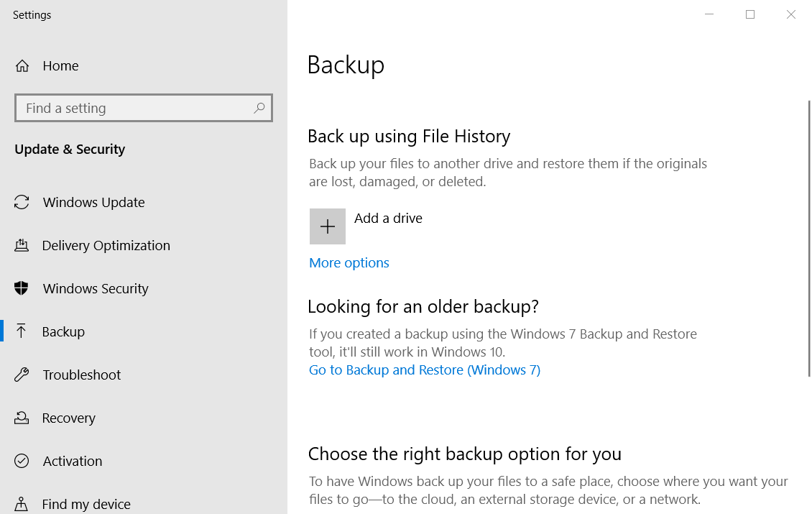Click the Troubleshoot wrench icon
Screen dimensions: 812x514
(22, 375)
